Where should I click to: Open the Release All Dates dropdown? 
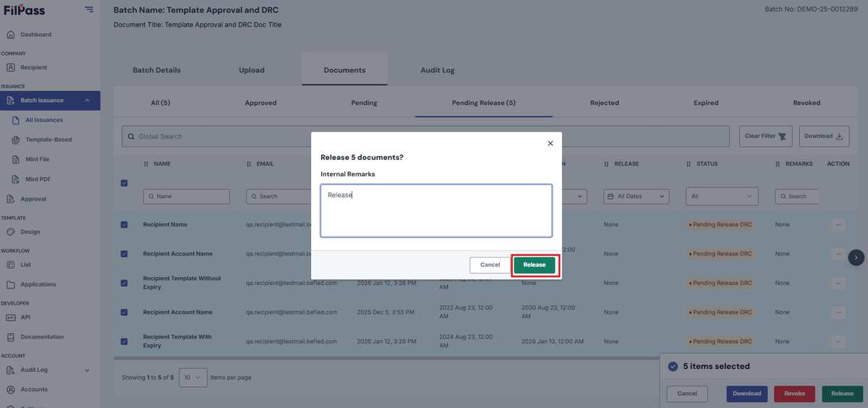tap(637, 196)
